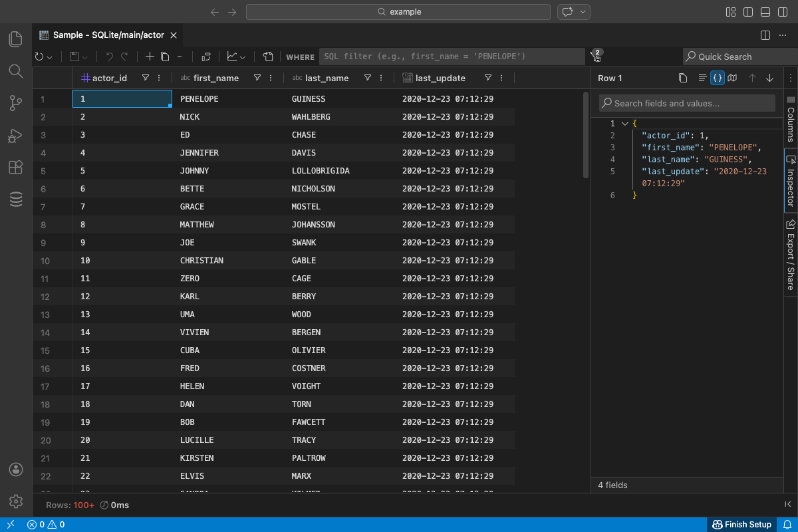Switch Inspector to list view mode
Image resolution: width=798 pixels, height=532 pixels.
[x=702, y=78]
